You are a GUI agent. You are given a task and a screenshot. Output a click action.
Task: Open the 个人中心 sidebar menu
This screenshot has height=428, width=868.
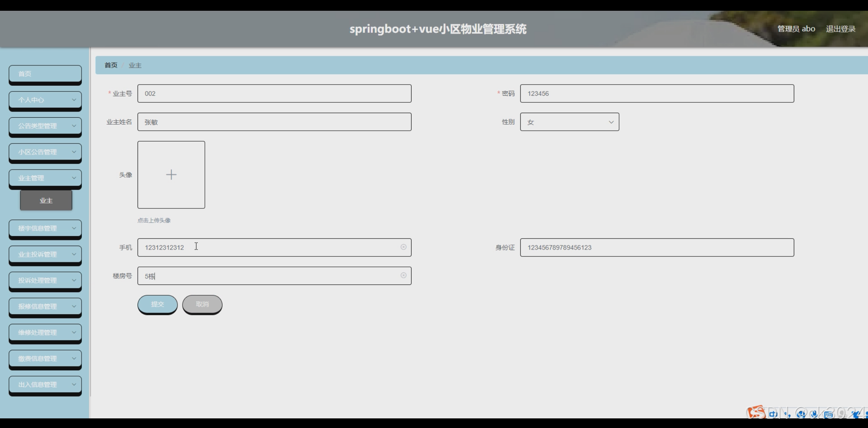click(45, 100)
